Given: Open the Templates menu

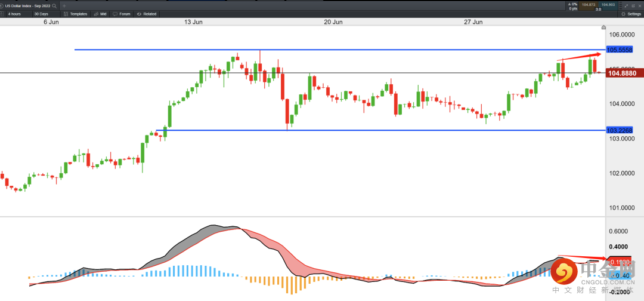Looking at the screenshot, I should click(76, 14).
